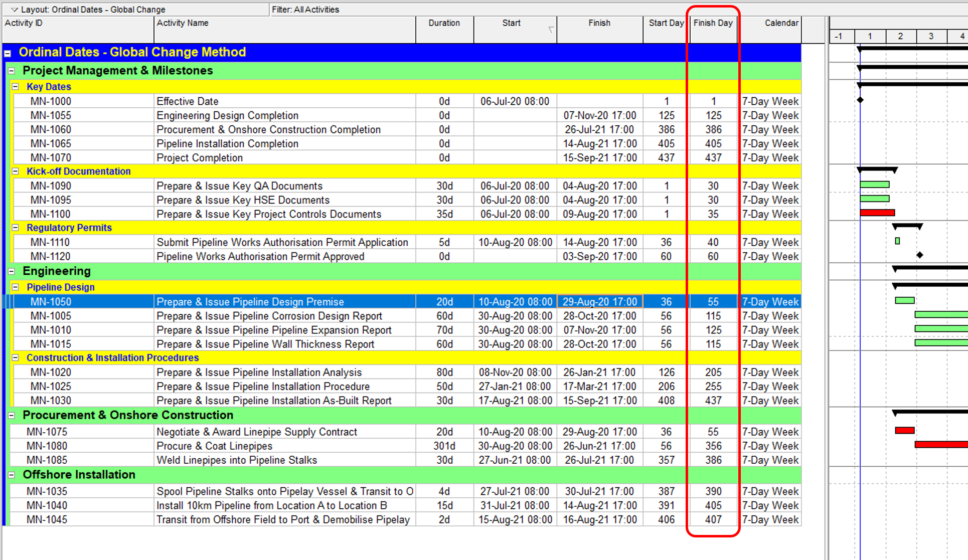
Task: Click red Gantt bar for Procure & Coat Linepipes
Action: pos(941,445)
